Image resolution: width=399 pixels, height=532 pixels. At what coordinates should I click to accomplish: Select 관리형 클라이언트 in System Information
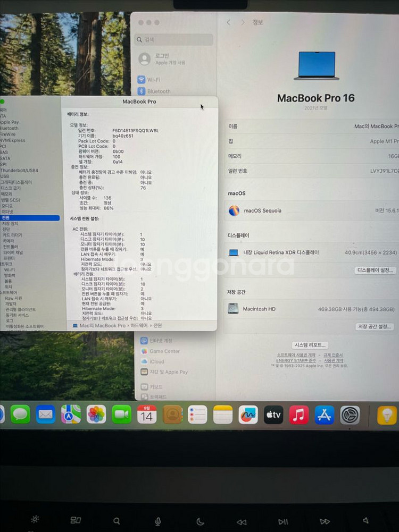pos(20,309)
